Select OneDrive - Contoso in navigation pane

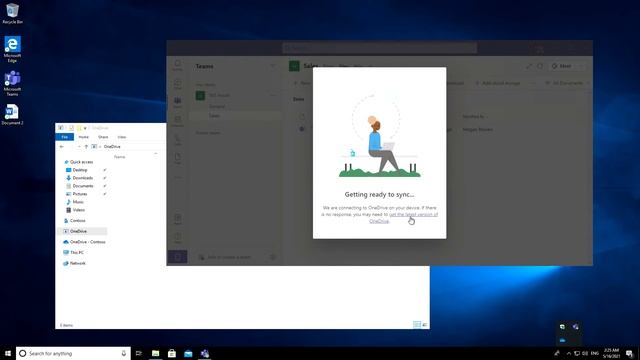(x=87, y=242)
